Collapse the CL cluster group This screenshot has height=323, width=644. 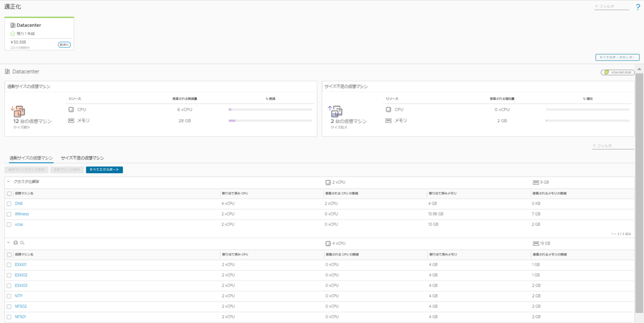tap(9, 243)
